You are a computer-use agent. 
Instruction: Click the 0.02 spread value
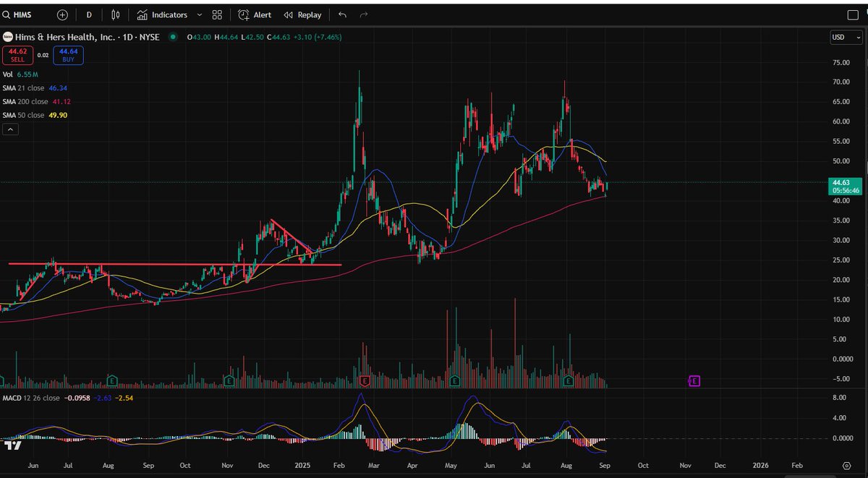click(43, 55)
